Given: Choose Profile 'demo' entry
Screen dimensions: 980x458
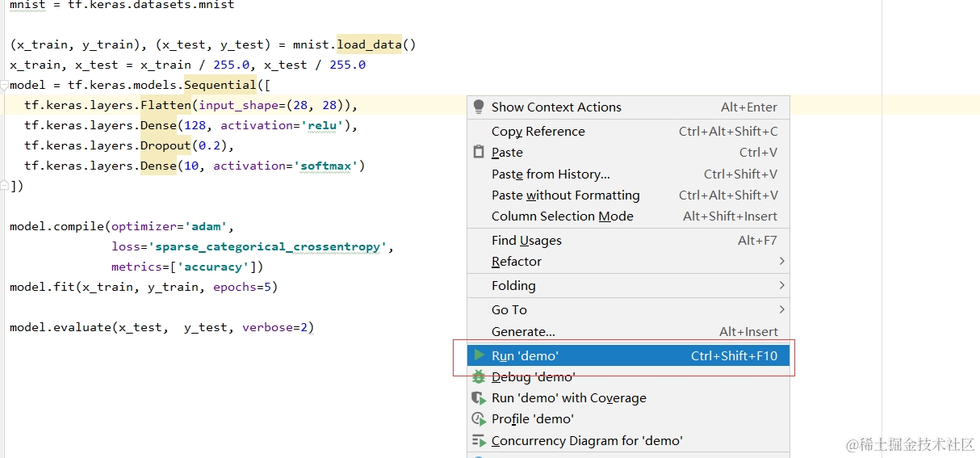Looking at the screenshot, I should click(x=628, y=418).
